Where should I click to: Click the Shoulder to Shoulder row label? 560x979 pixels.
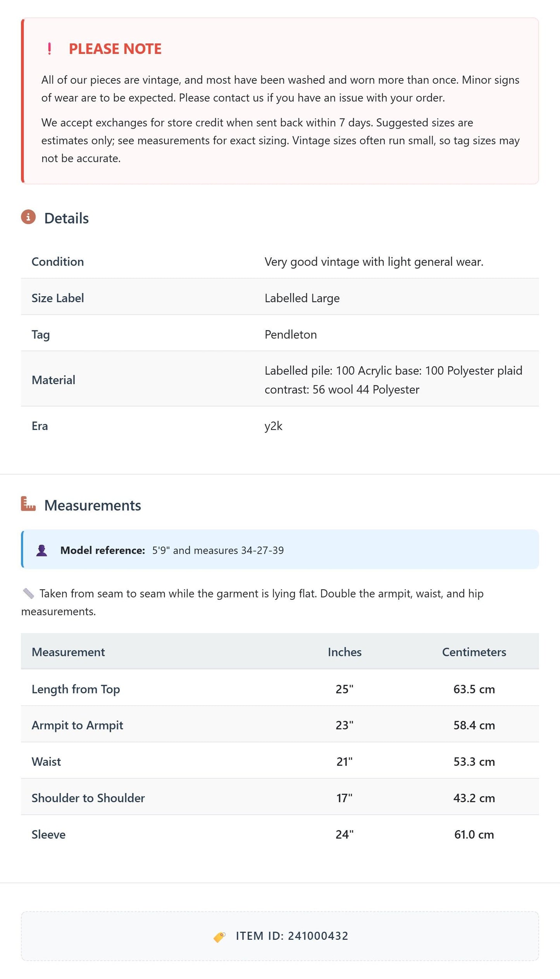(x=88, y=798)
